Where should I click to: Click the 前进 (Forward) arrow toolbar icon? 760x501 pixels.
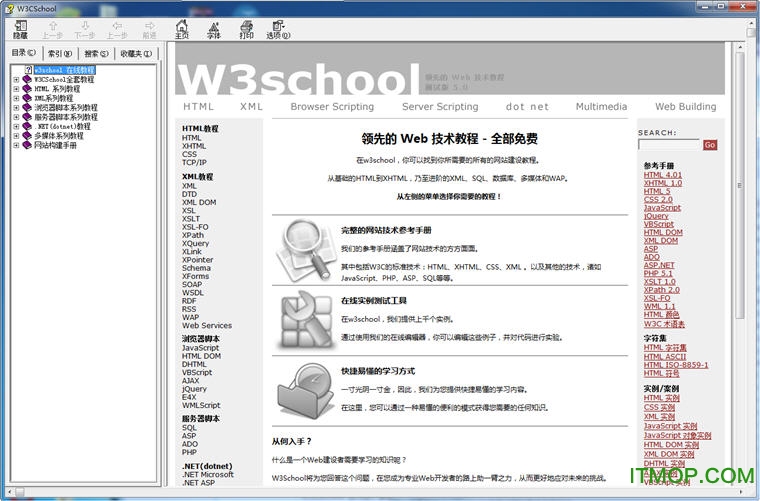[x=149, y=29]
